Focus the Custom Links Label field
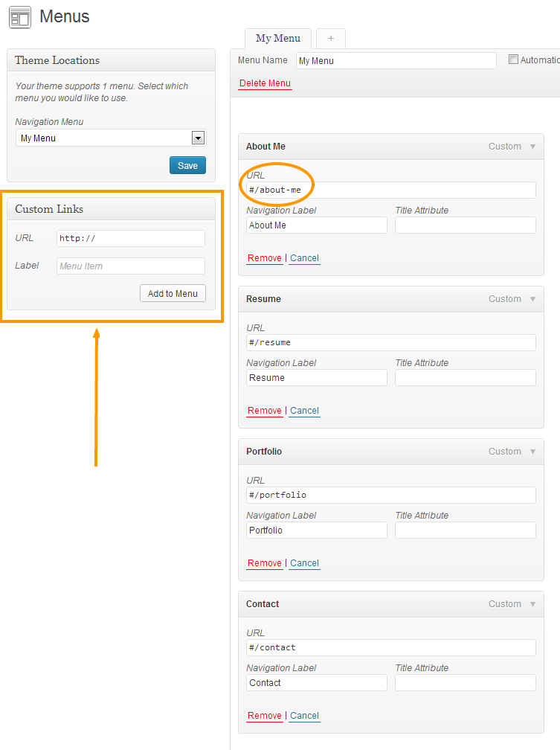Screen dimensions: 560x750 click(130, 266)
